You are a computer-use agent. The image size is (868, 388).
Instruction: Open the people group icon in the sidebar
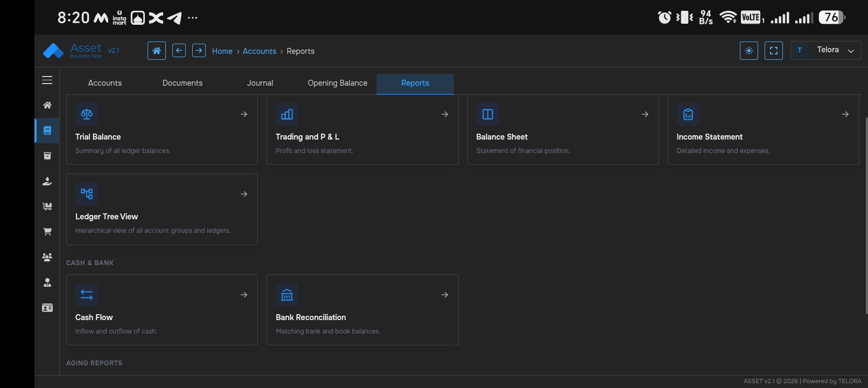[47, 257]
